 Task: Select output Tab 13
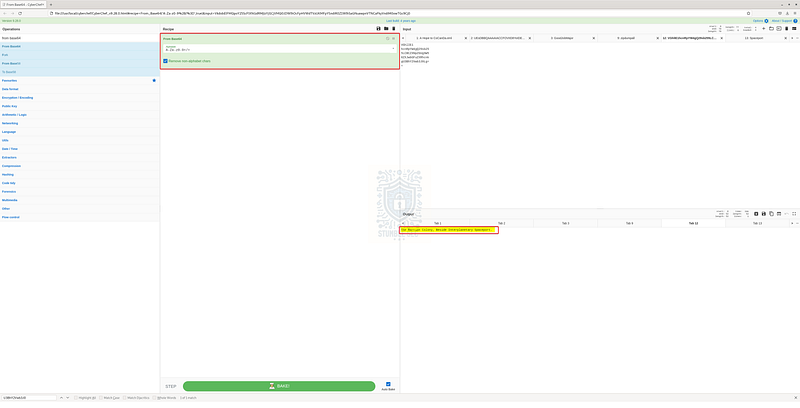tap(757, 223)
